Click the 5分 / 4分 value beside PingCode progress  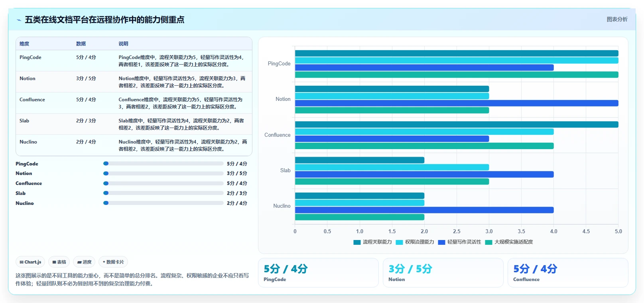tap(237, 164)
